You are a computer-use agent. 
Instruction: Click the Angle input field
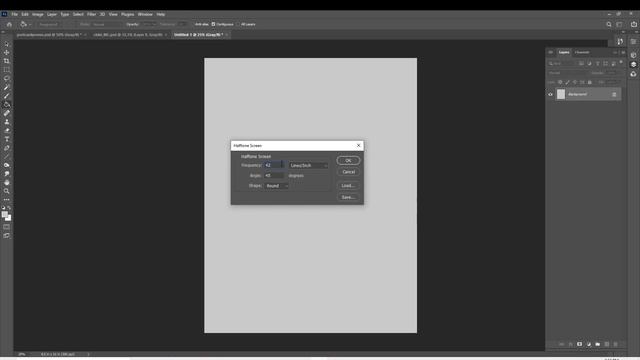(273, 176)
